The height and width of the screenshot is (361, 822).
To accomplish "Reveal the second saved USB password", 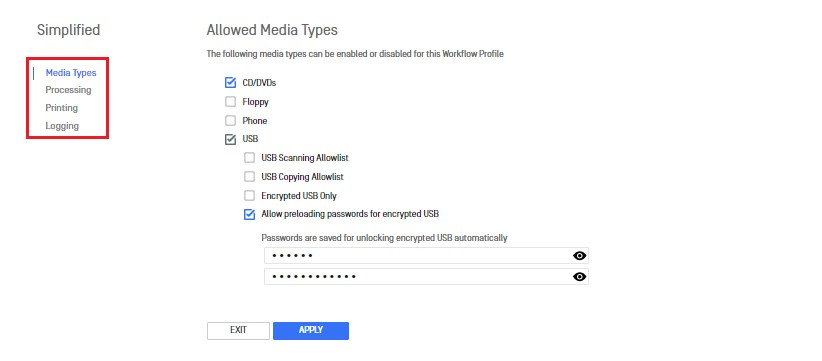I will (579, 277).
